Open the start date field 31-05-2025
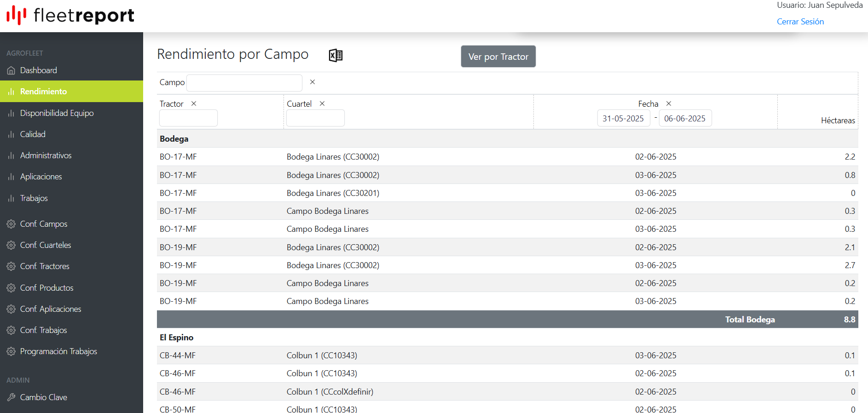This screenshot has height=413, width=868. (x=623, y=118)
